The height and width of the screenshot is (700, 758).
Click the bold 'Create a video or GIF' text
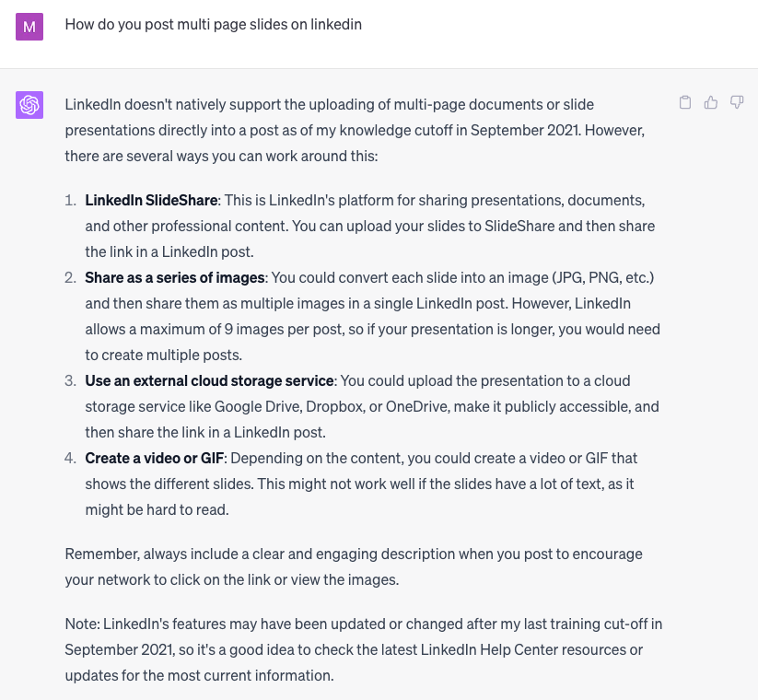(154, 459)
